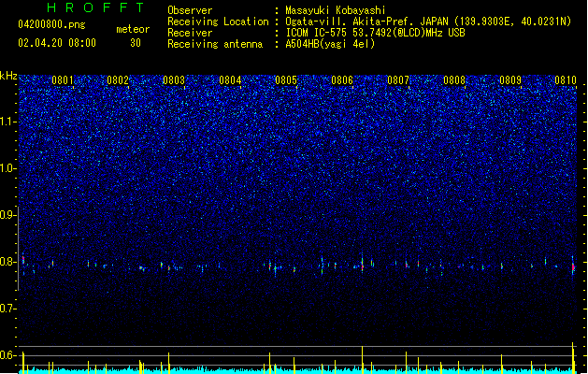Click the 0.7 frequency axis label
The height and width of the screenshot is (374, 588).
pos(8,309)
